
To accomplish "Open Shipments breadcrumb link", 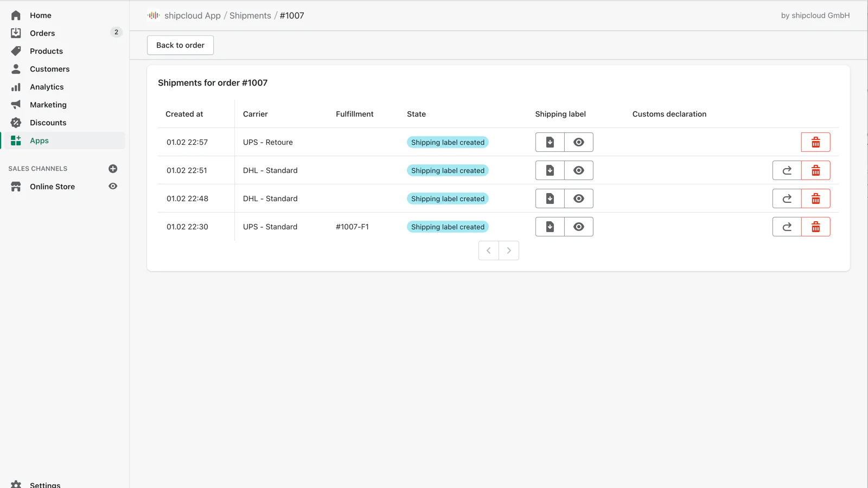I will coord(250,16).
